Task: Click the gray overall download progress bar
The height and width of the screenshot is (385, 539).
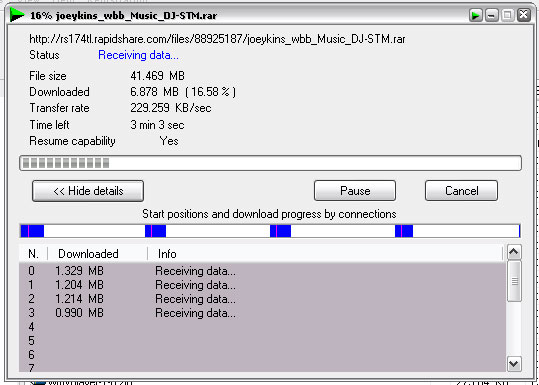Action: click(x=271, y=163)
